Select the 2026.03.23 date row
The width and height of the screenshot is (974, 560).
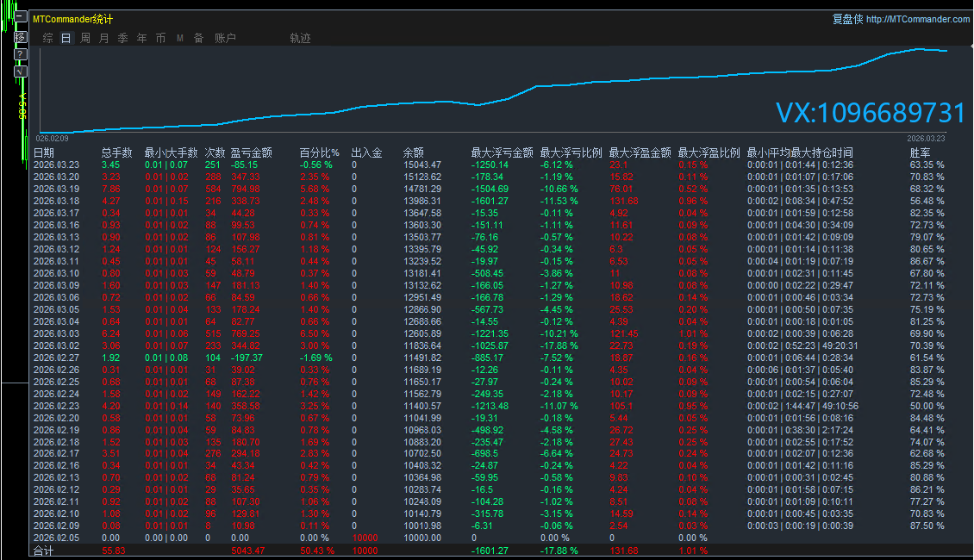click(56, 165)
